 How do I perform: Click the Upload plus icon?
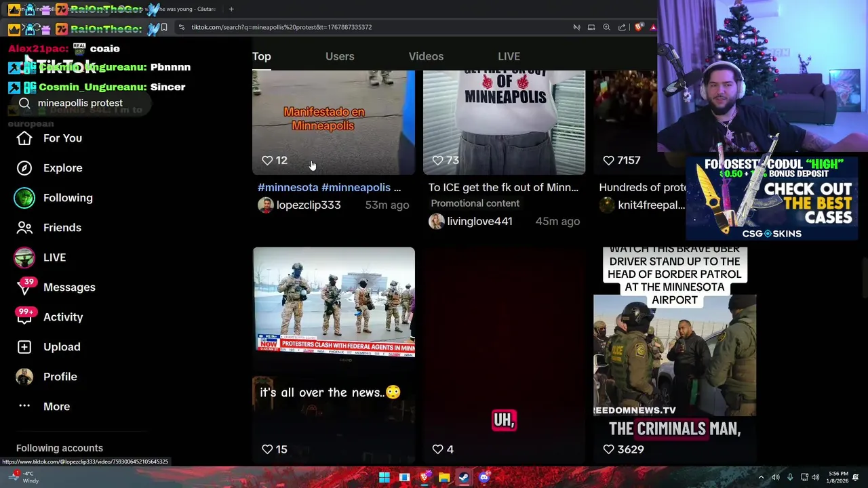pos(24,347)
